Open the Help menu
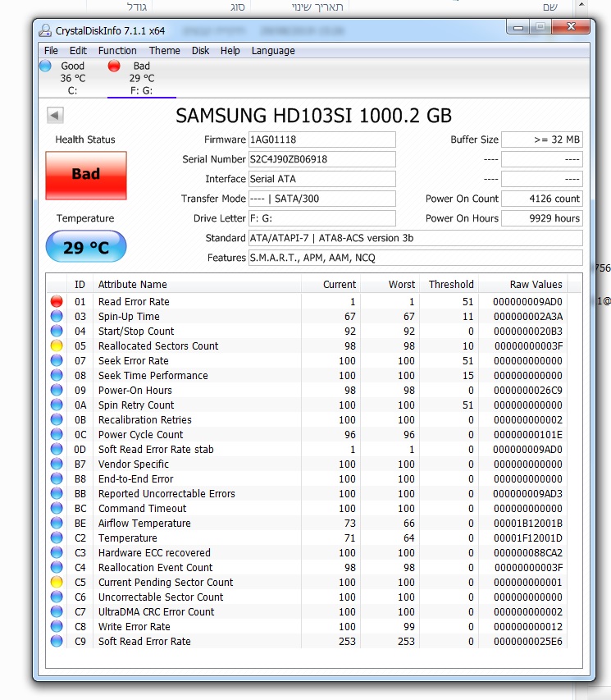Screen dimensions: 611x700 pos(230,50)
